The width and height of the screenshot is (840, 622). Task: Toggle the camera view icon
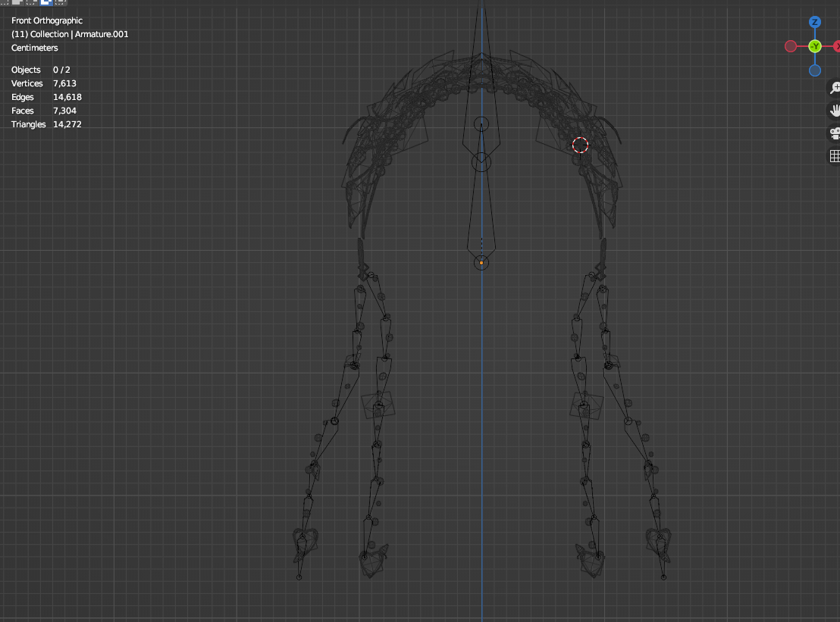(x=835, y=133)
